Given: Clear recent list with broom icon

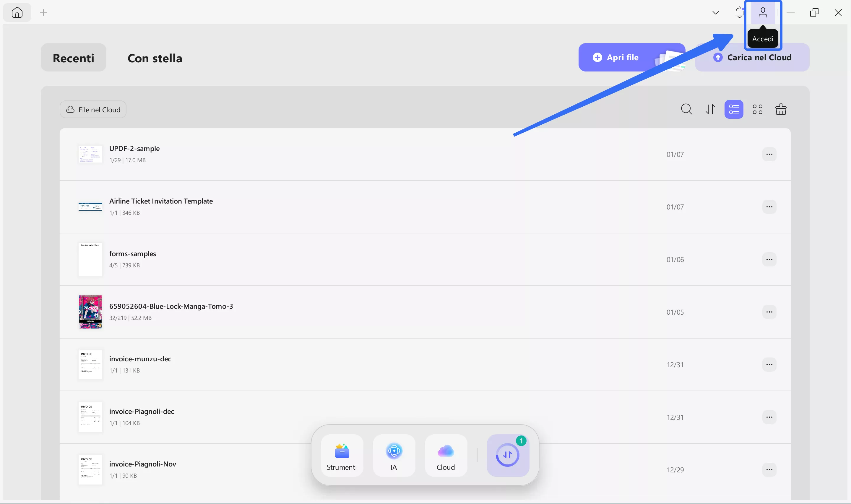Looking at the screenshot, I should click(781, 109).
